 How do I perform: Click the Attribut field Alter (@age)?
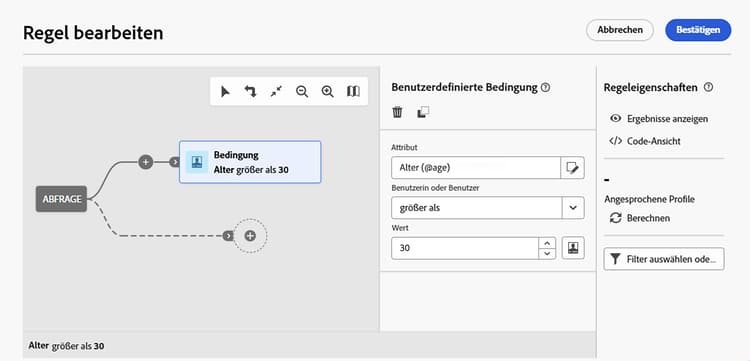point(476,168)
